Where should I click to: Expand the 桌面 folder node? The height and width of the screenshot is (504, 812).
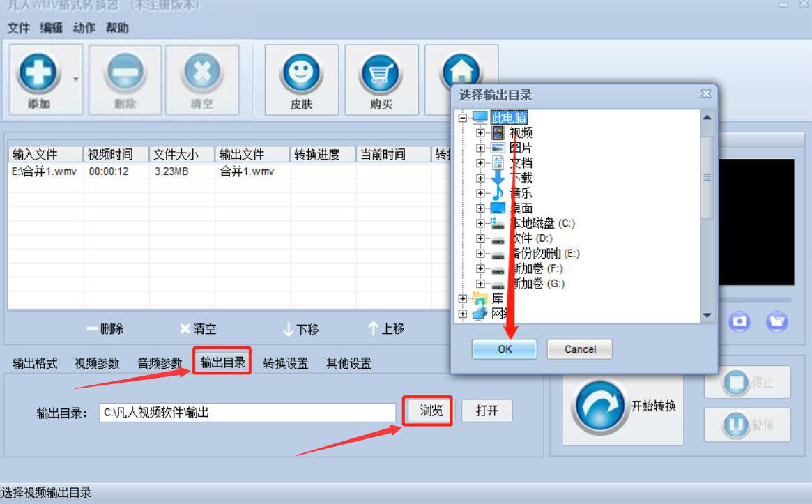pos(480,208)
